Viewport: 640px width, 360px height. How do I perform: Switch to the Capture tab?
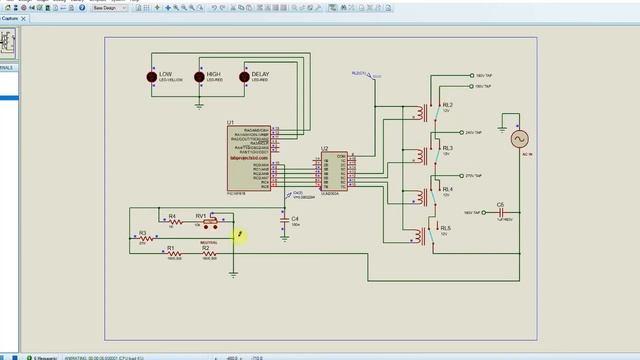(x=10, y=19)
